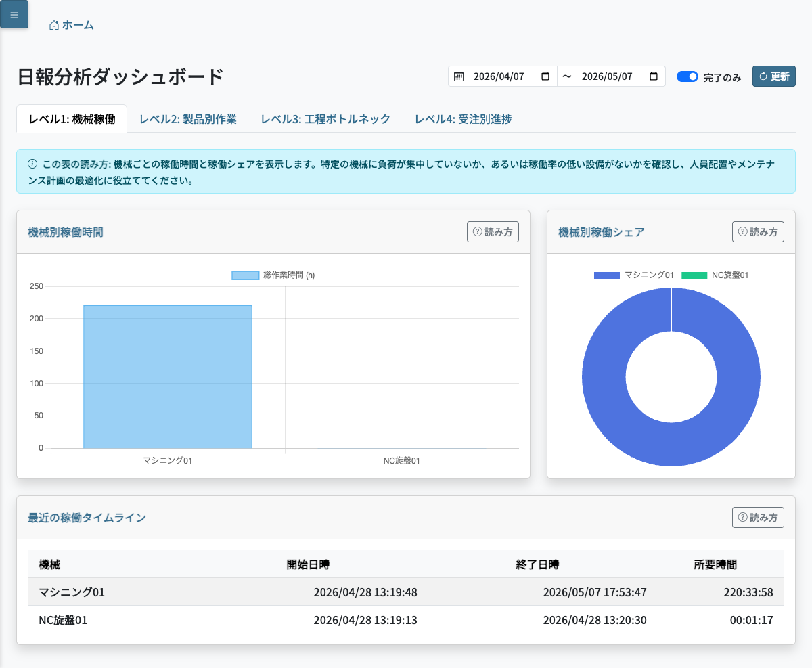Image resolution: width=812 pixels, height=668 pixels.
Task: Open end date calendar picker icon
Action: pos(654,76)
